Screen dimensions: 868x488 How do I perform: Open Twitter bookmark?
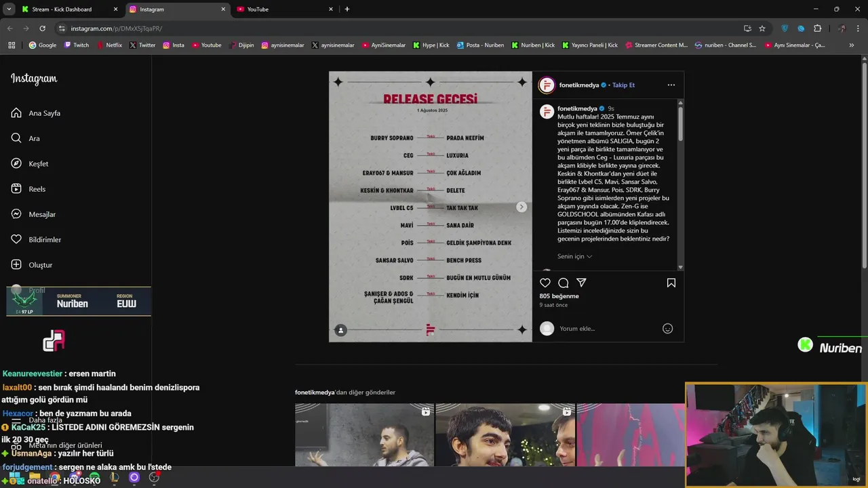(x=142, y=45)
